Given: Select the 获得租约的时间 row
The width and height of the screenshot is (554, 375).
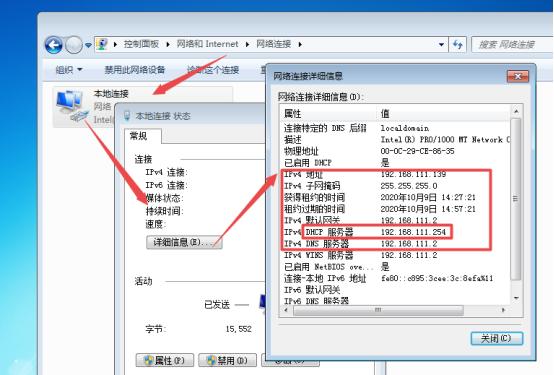Looking at the screenshot, I should 395,197.
